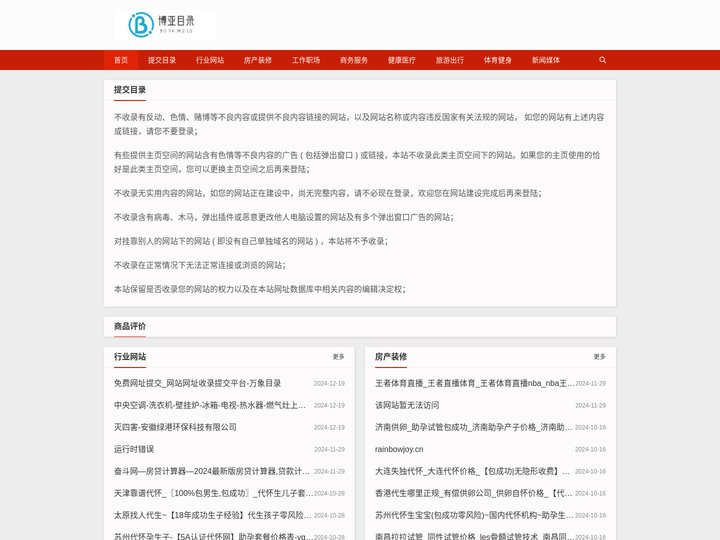This screenshot has height=540, width=720.
Task: Open the rainbowjoy.cn listing link
Action: (399, 449)
